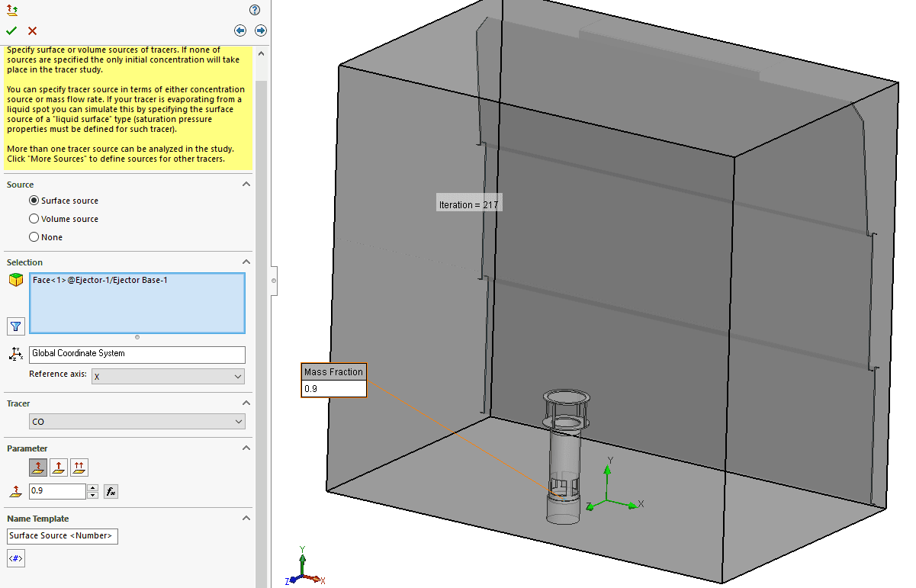Decrease parameter value with down spinner
Image resolution: width=916 pixels, height=588 pixels.
(93, 496)
